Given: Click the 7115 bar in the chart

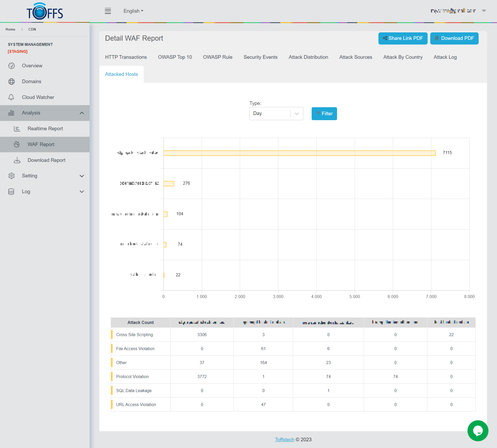Looking at the screenshot, I should pos(299,153).
